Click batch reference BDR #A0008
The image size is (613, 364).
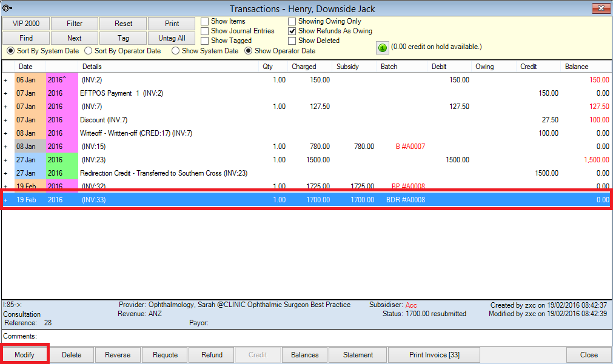pos(406,200)
